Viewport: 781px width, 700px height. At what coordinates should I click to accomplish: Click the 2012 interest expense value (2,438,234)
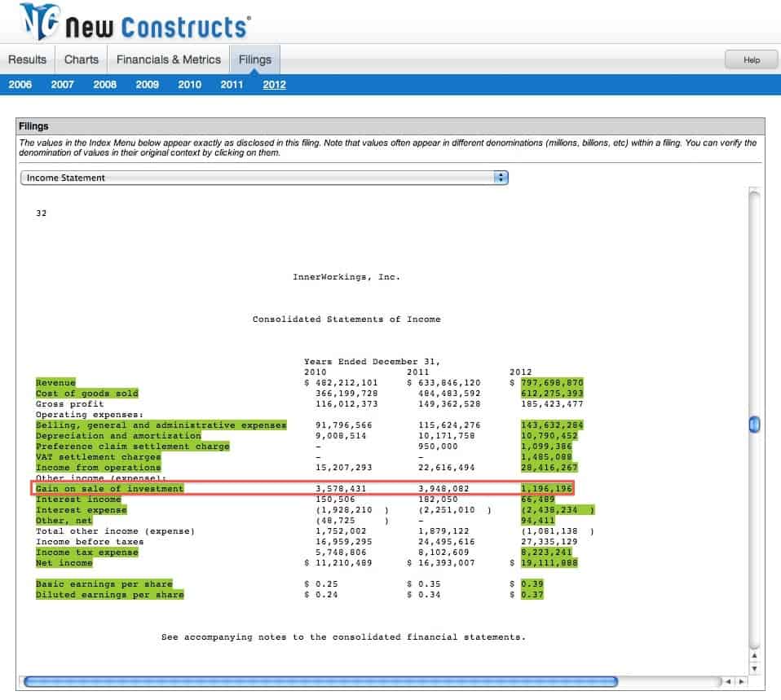point(558,510)
